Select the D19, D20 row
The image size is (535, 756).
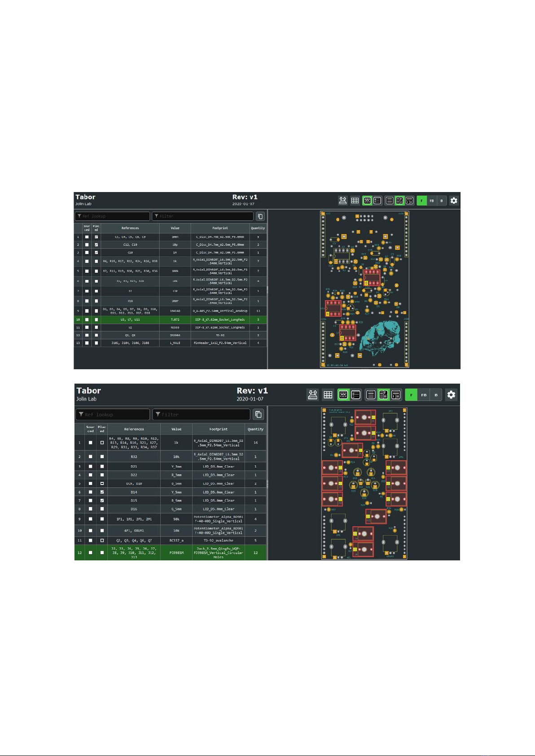pyautogui.click(x=171, y=484)
